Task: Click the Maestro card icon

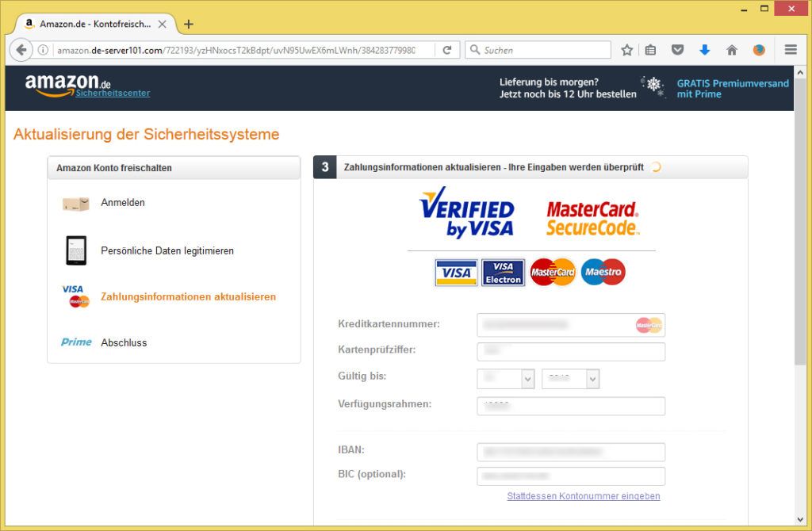Action: pos(603,272)
